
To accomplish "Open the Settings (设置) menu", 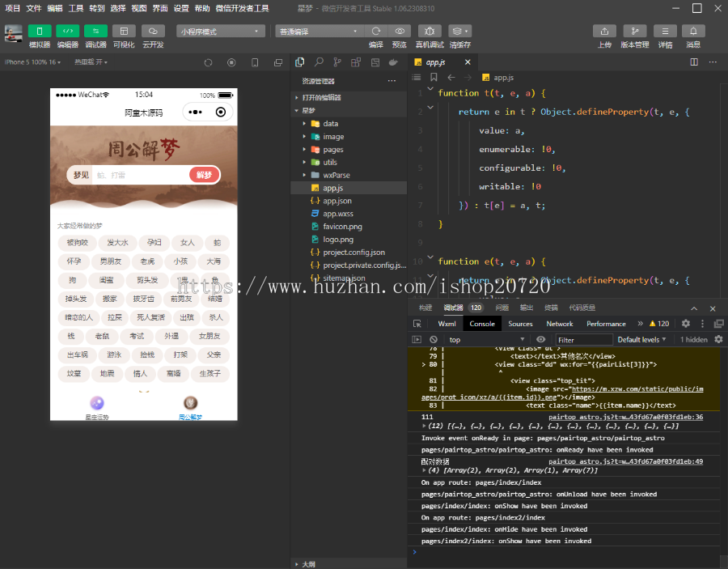I will [181, 8].
